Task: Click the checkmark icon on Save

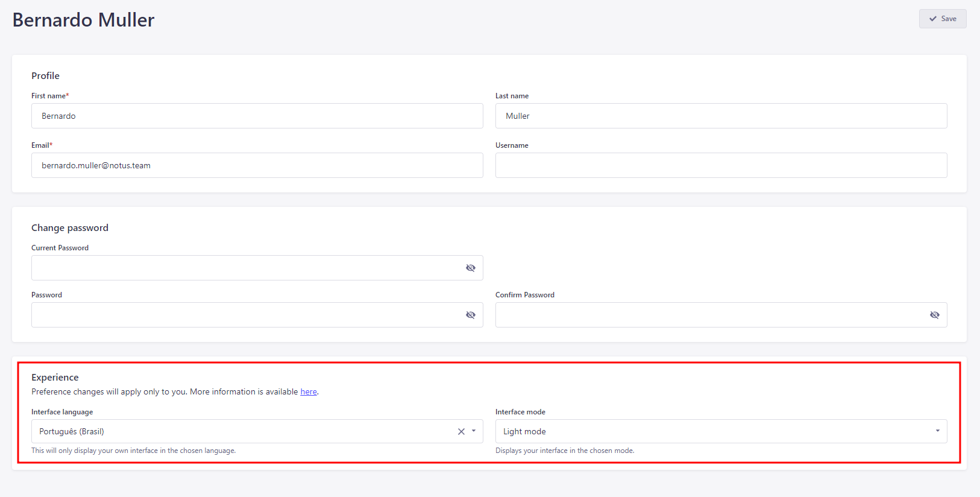Action: tap(933, 19)
